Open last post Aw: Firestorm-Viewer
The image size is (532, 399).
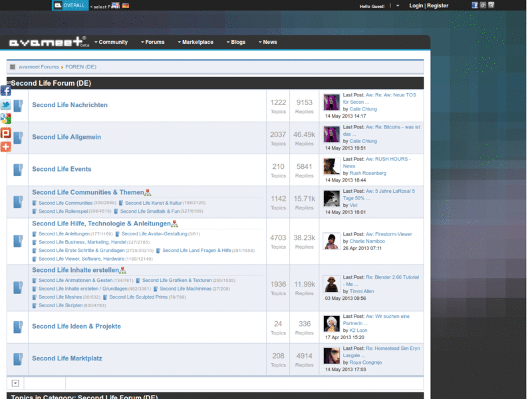coord(389,234)
